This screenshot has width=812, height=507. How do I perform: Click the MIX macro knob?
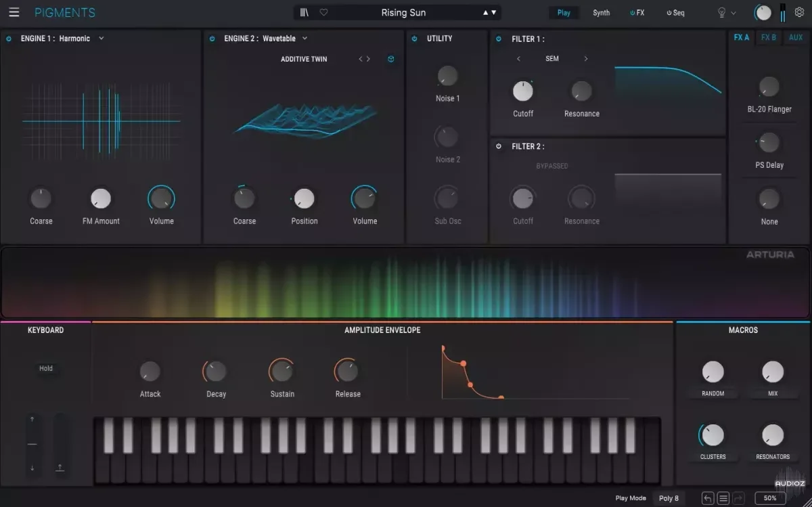click(x=773, y=372)
